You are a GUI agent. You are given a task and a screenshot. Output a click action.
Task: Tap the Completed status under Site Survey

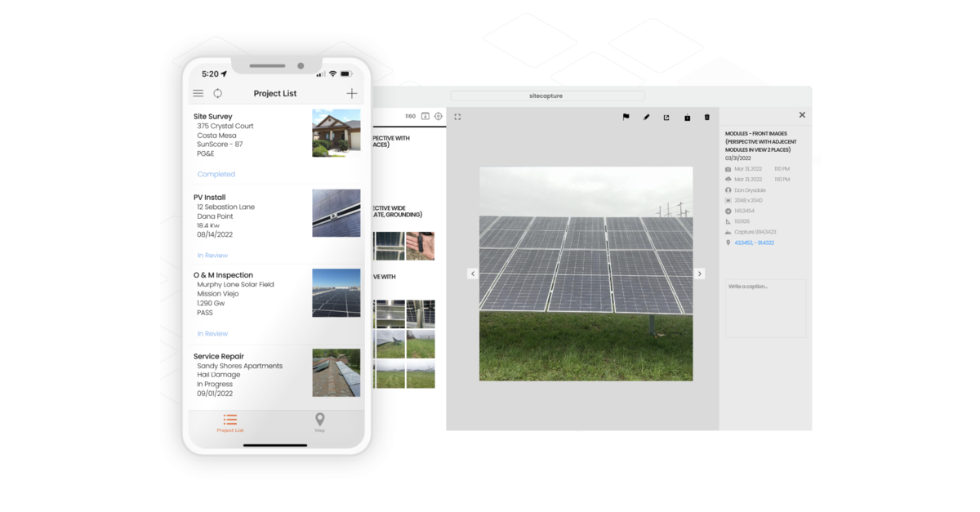coord(216,174)
